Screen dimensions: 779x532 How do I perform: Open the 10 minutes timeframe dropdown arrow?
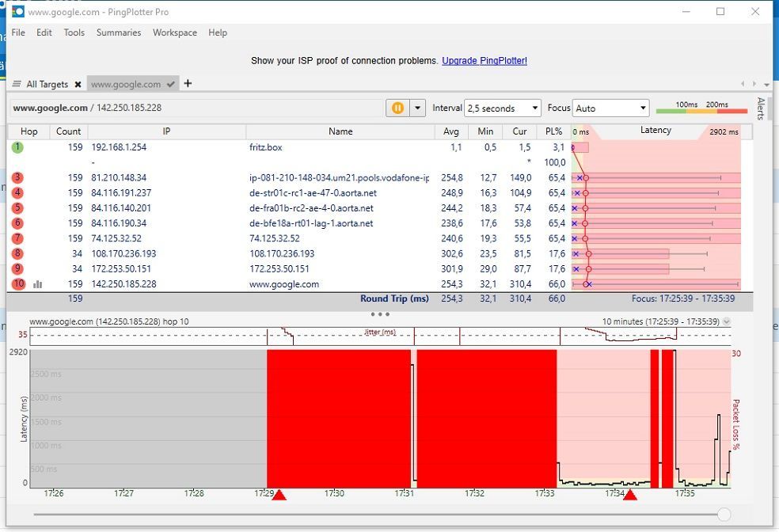[x=726, y=321]
